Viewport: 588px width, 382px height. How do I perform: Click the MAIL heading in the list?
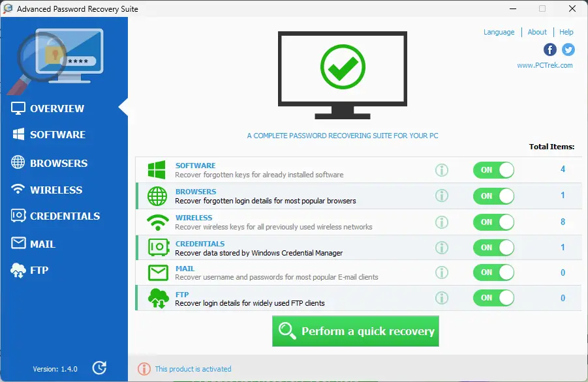185,269
